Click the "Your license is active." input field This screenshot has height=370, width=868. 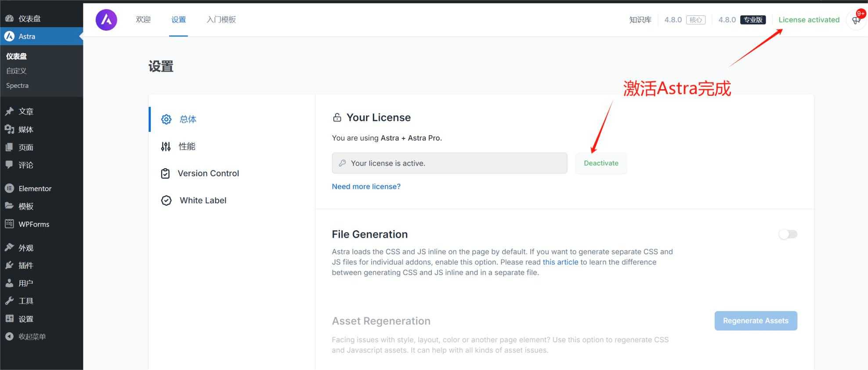coord(449,163)
